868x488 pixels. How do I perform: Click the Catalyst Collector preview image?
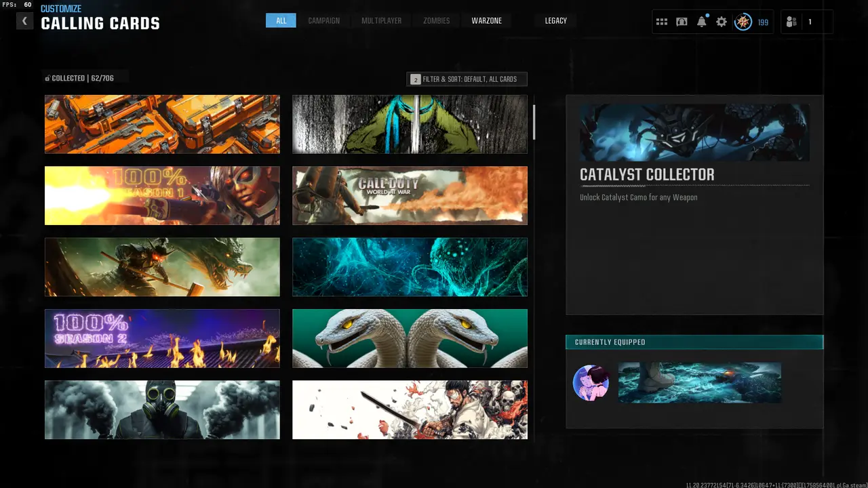point(694,132)
